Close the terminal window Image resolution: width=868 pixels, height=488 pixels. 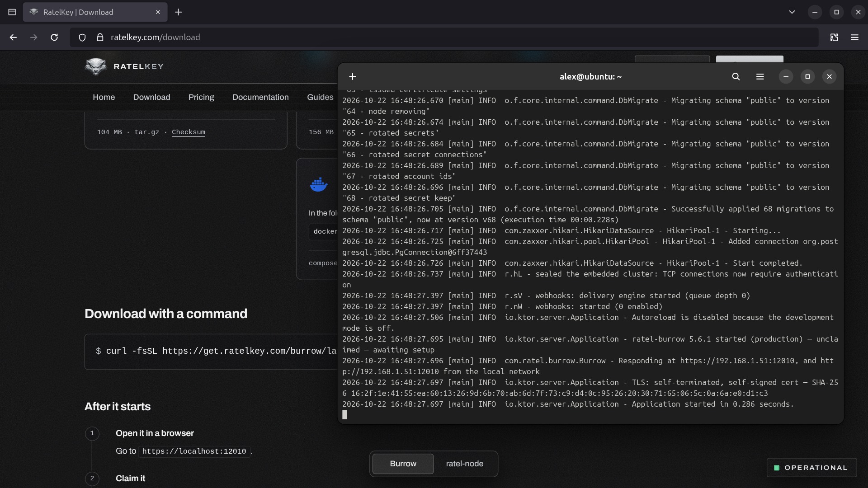click(x=829, y=77)
